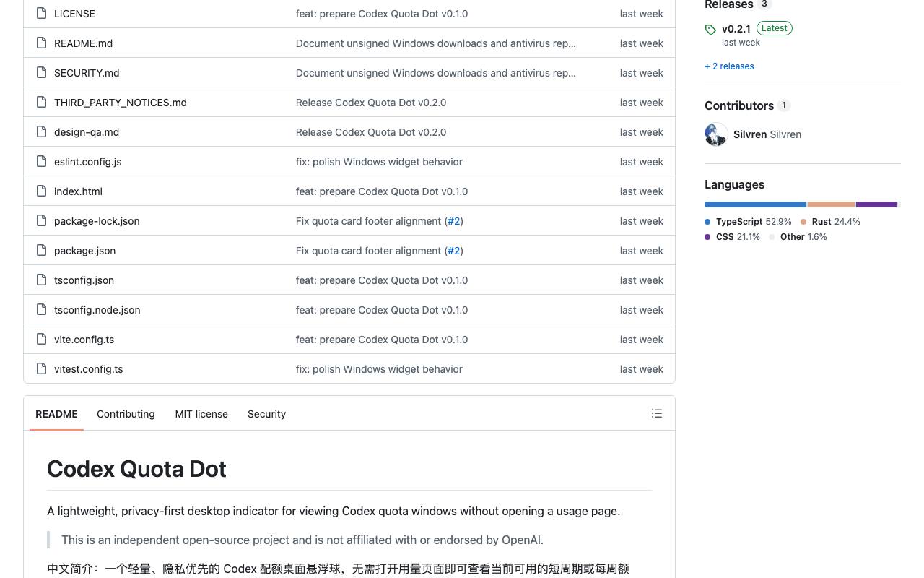The image size is (924, 578).
Task: Open THIRD_PARTY_NOTICES.md commit 'Release Codex Quota Dot v0.2.0'
Action: 371,103
